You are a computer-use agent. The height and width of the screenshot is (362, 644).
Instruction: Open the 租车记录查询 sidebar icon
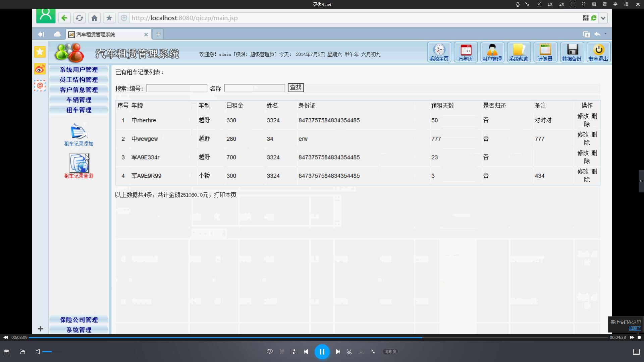click(79, 166)
